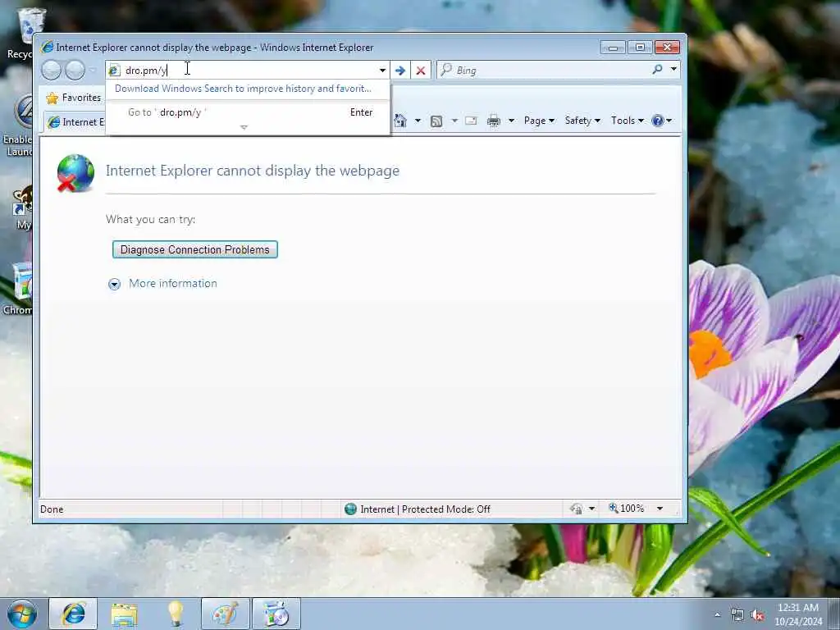
Task: Click the Read Mail toolbar icon
Action: click(471, 121)
